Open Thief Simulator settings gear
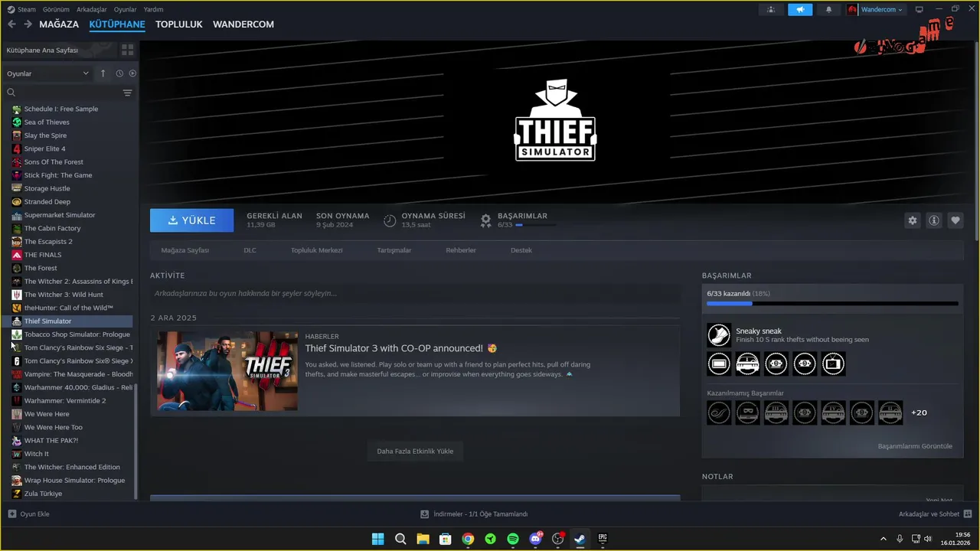The width and height of the screenshot is (980, 551). click(x=912, y=220)
